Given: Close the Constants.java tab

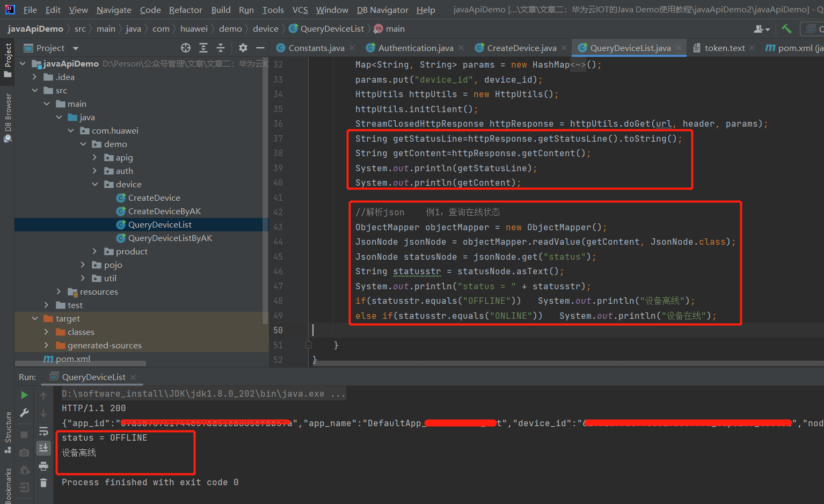Looking at the screenshot, I should (352, 48).
